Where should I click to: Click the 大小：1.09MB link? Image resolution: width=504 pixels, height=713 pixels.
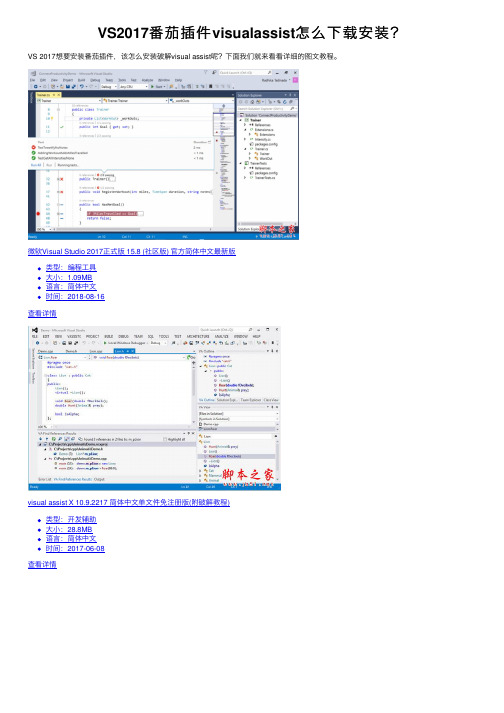(x=69, y=277)
